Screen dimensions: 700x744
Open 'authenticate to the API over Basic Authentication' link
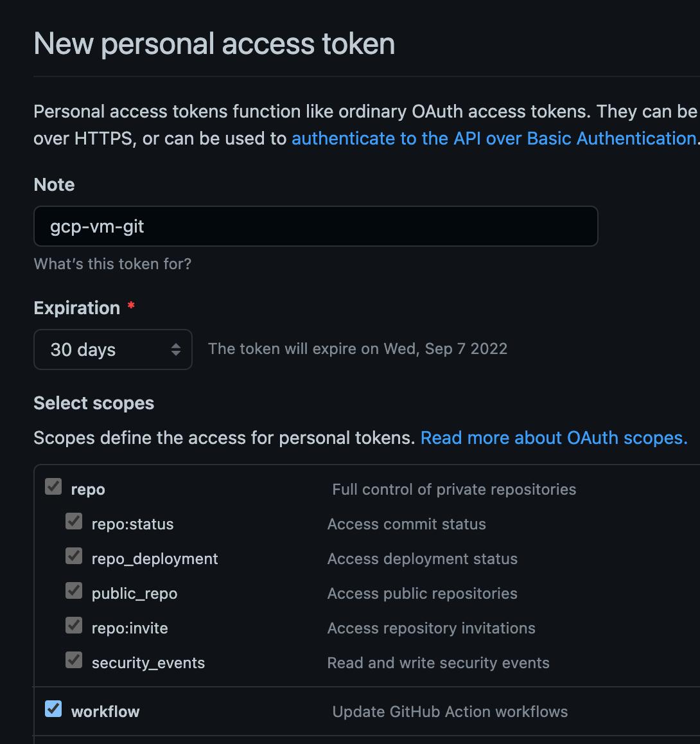(493, 138)
